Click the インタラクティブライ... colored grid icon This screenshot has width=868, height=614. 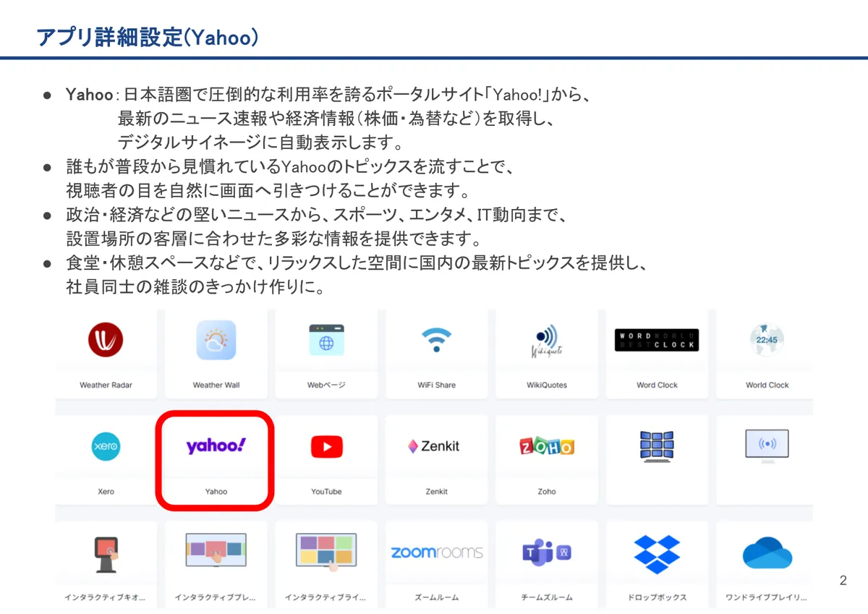pos(326,553)
